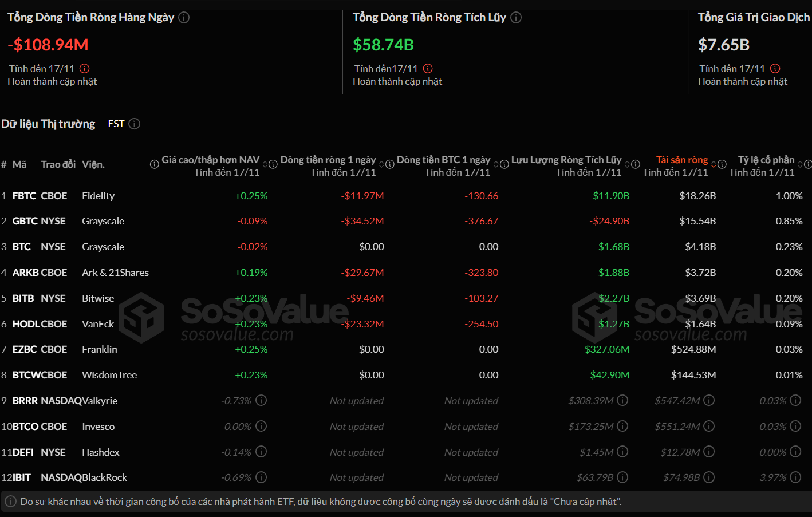Click info icon beside IBIT $74.98B net assets
Screen dimensions: 812x517
pos(709,477)
